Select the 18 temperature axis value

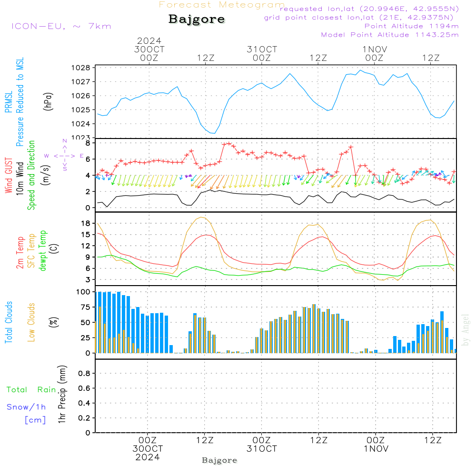[x=86, y=223]
